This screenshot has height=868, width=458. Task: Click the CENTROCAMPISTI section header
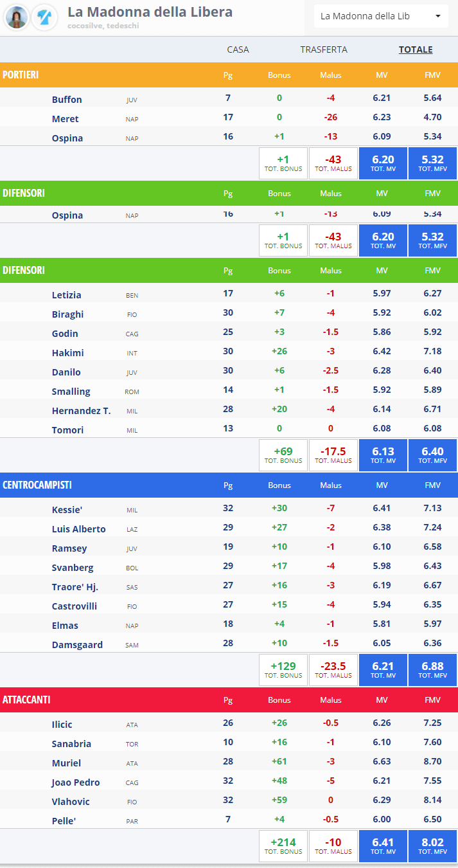pos(37,485)
